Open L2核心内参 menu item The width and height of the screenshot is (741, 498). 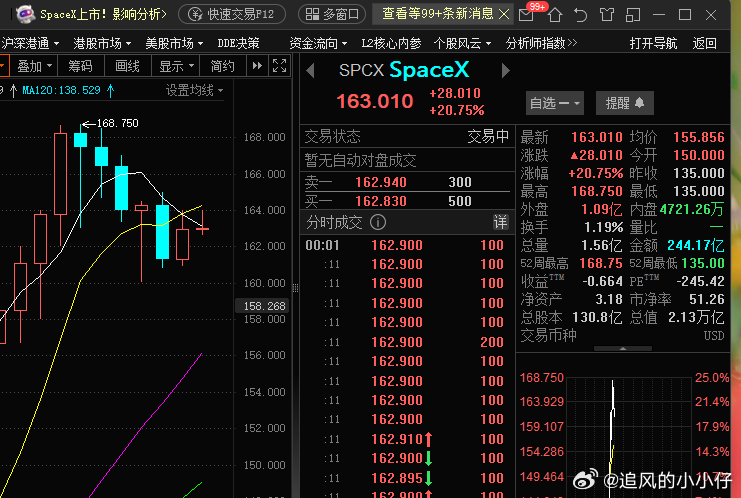[x=391, y=43]
